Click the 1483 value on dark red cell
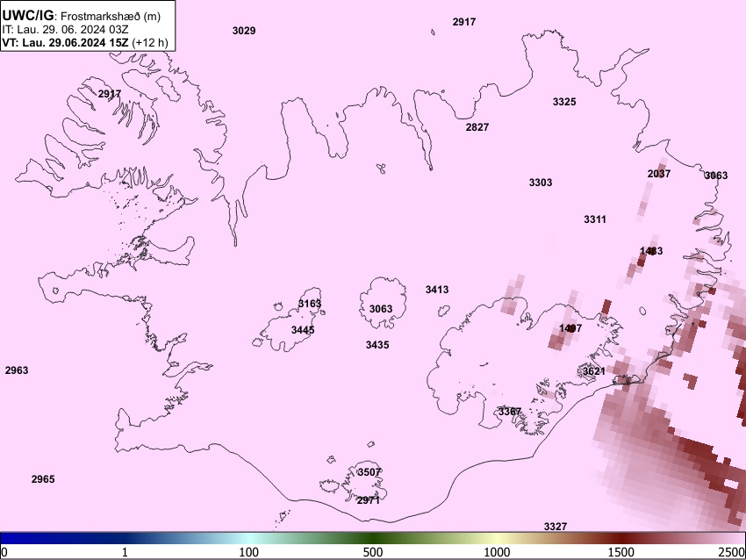The image size is (746, 560). click(651, 251)
